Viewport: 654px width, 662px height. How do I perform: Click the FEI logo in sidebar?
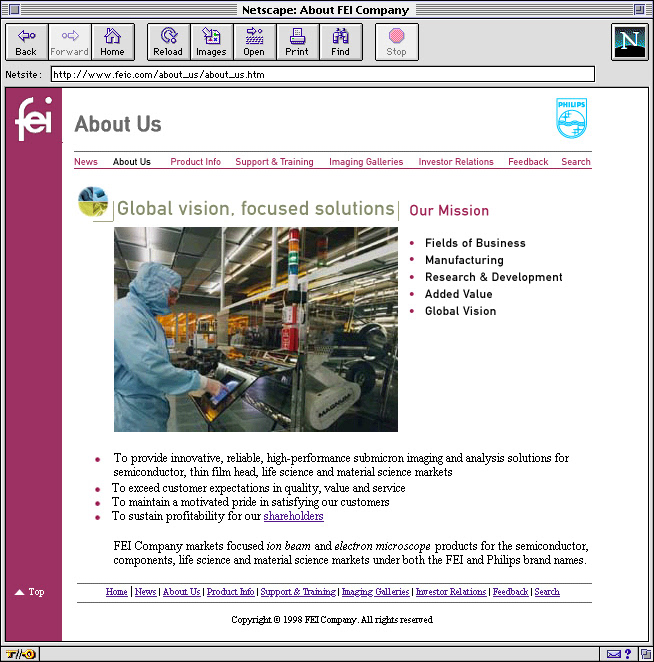(34, 119)
